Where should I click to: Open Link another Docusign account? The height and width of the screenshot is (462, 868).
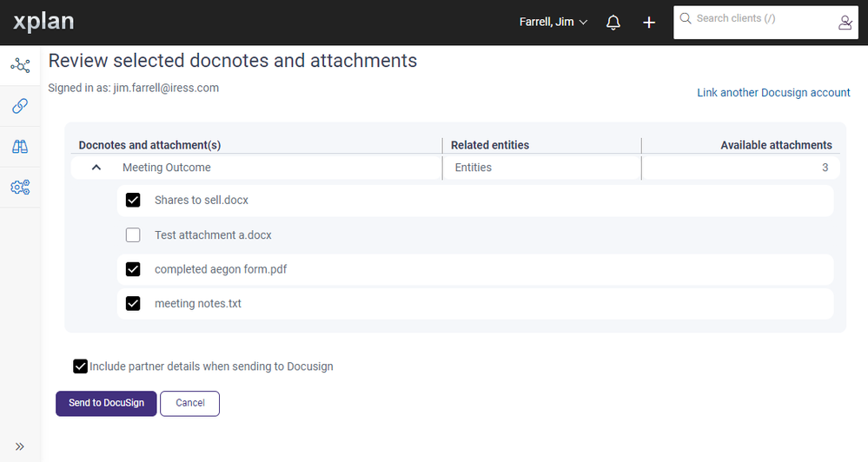coord(773,92)
